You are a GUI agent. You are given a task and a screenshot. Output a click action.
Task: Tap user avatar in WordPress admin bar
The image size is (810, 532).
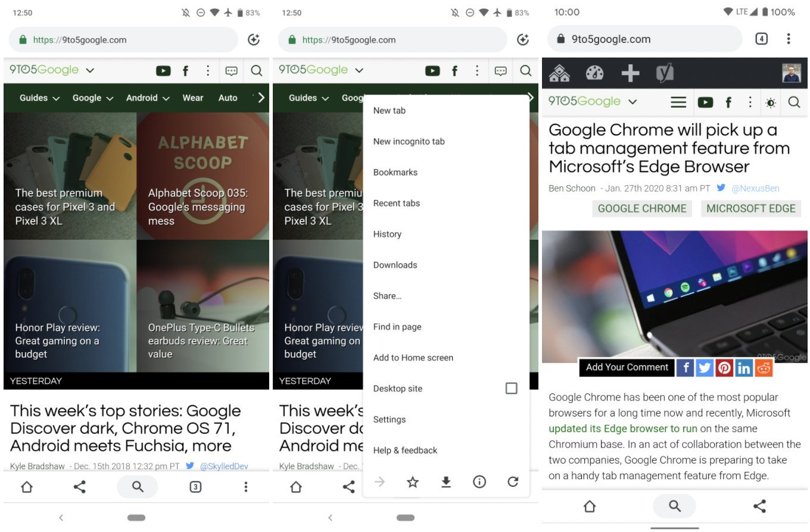tap(792, 73)
